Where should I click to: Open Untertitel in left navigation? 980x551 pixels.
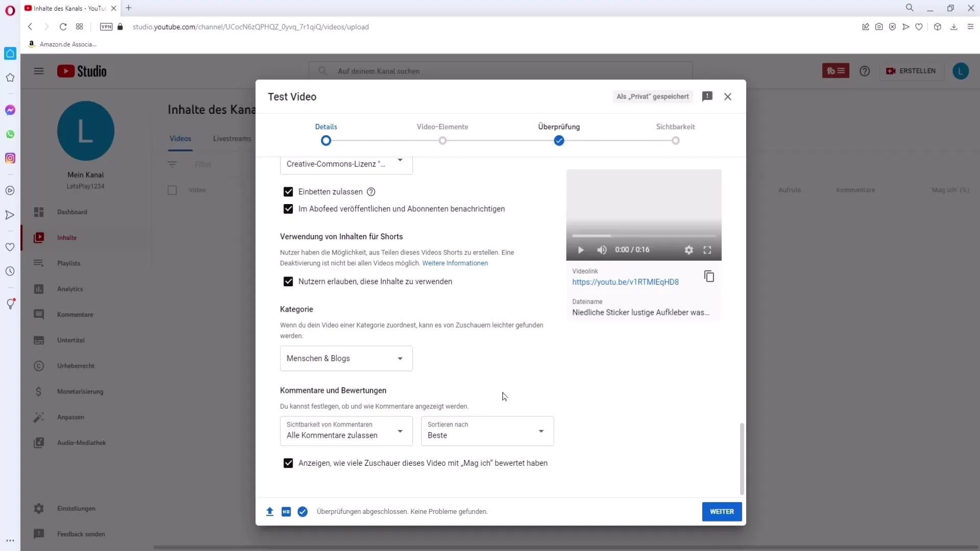coord(71,340)
